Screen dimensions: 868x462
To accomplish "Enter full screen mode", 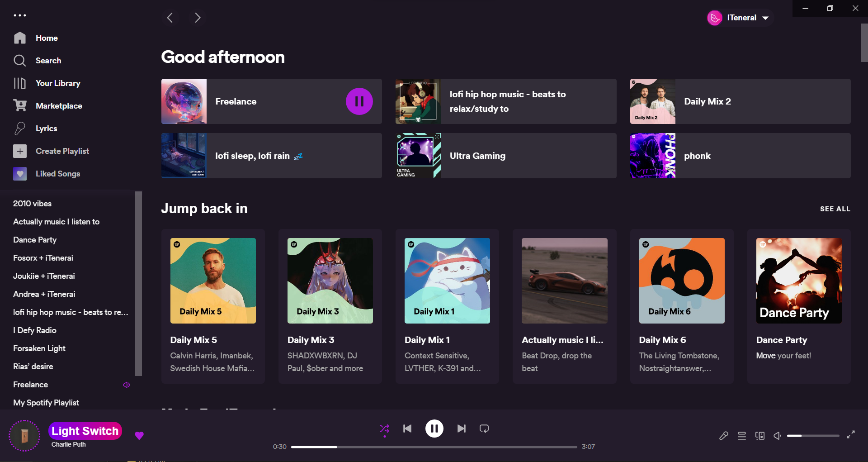I will pos(851,434).
